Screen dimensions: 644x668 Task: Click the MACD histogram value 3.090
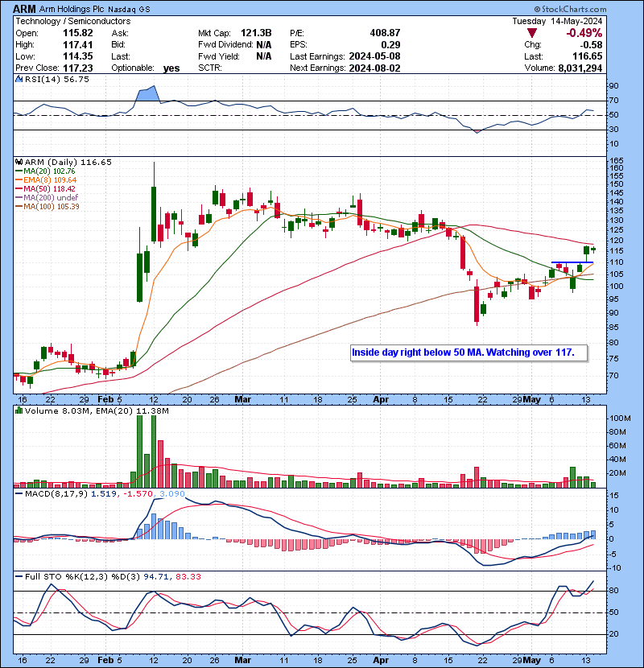click(x=172, y=494)
